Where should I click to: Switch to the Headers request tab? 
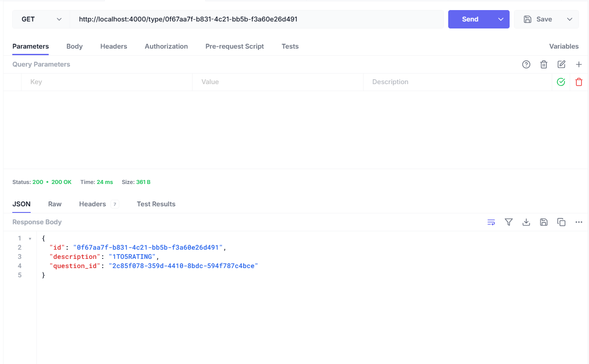(x=114, y=46)
